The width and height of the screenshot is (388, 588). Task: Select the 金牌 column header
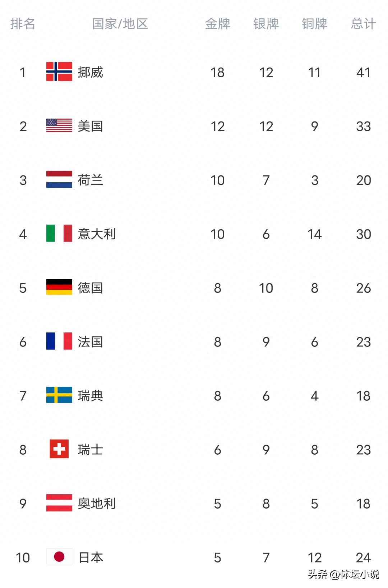217,24
